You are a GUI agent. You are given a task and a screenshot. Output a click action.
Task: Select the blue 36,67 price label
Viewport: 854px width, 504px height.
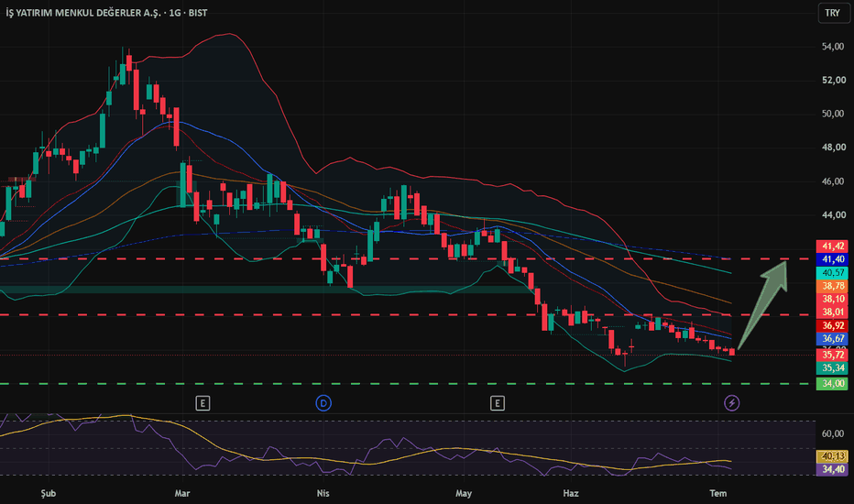[x=832, y=338]
